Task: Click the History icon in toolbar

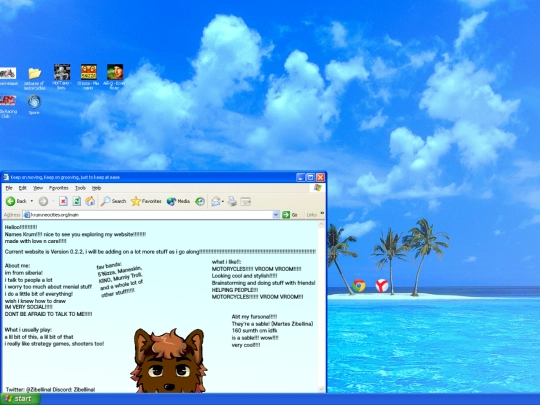Action: click(x=200, y=201)
